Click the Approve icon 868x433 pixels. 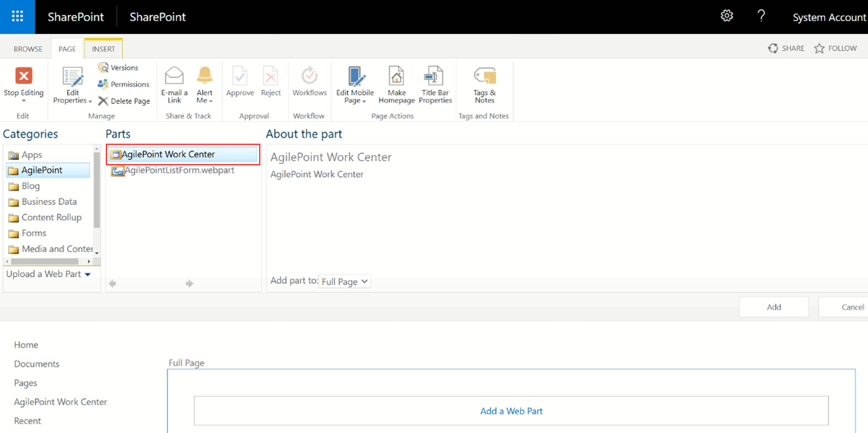(x=240, y=75)
